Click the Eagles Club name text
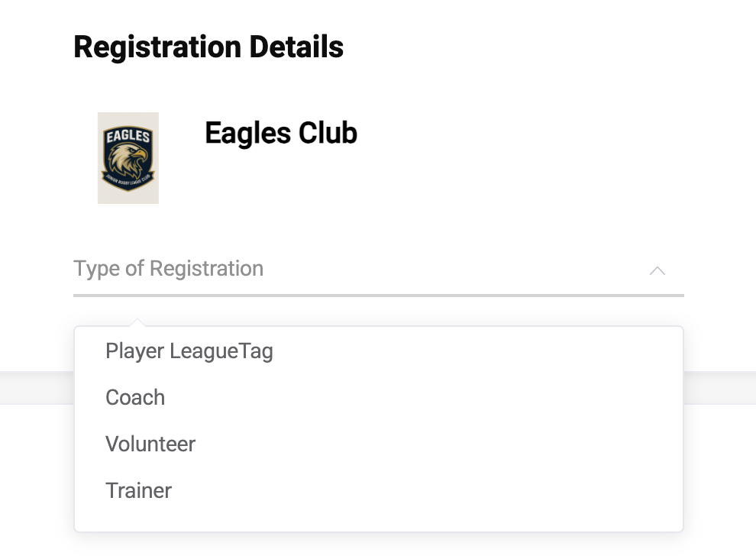The height and width of the screenshot is (559, 756). pyautogui.click(x=281, y=133)
